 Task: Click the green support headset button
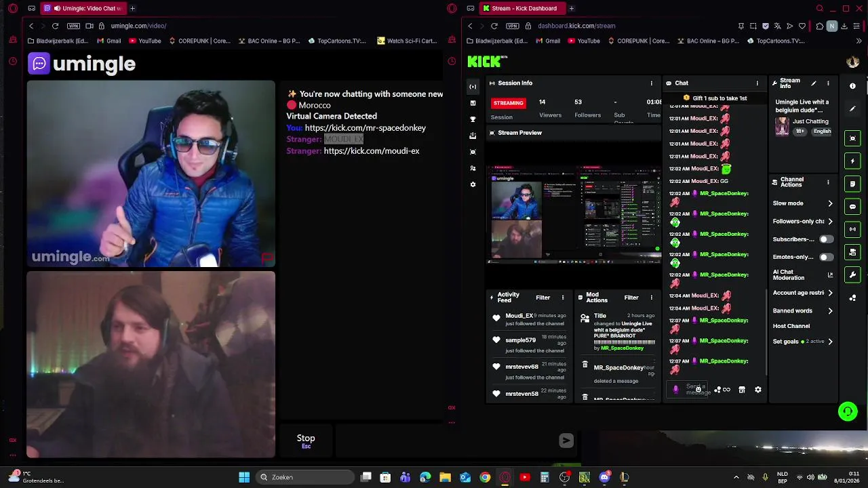[848, 411]
